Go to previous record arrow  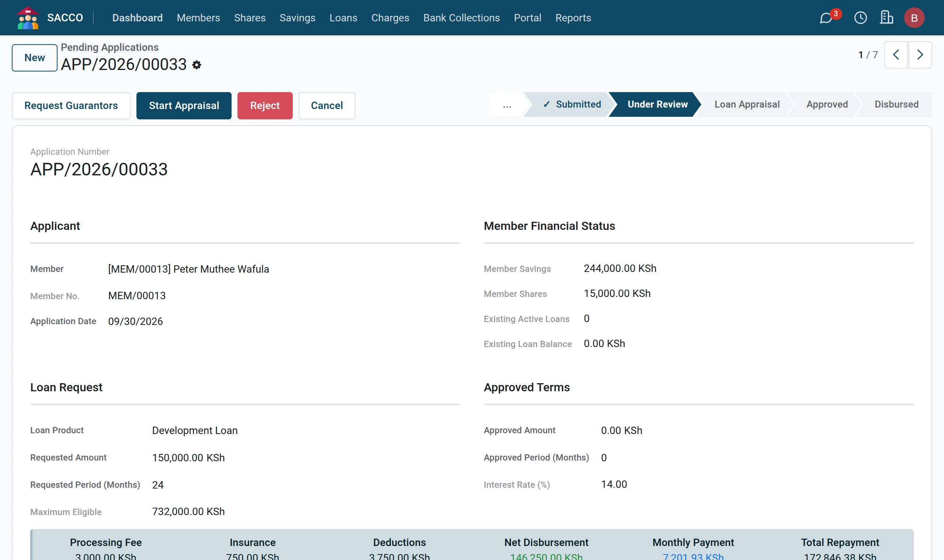pos(896,55)
